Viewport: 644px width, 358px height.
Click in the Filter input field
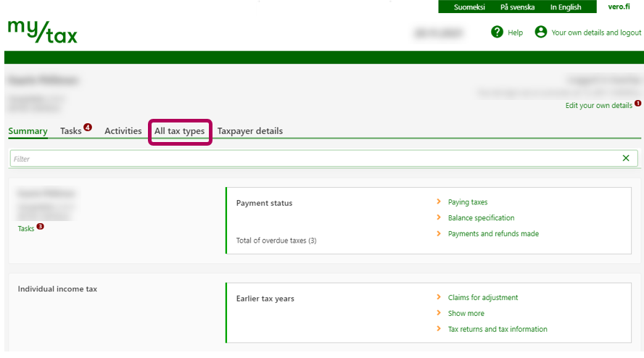click(312, 158)
